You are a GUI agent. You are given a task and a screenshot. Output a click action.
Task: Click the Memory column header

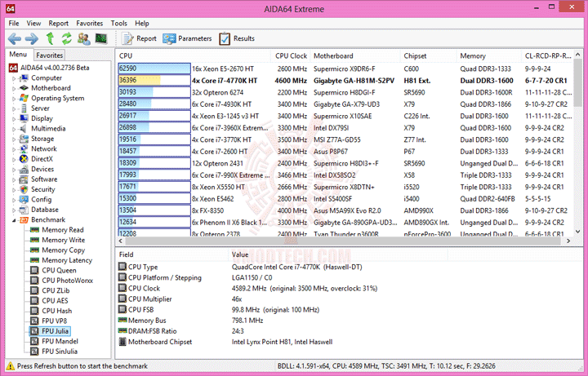tap(488, 55)
